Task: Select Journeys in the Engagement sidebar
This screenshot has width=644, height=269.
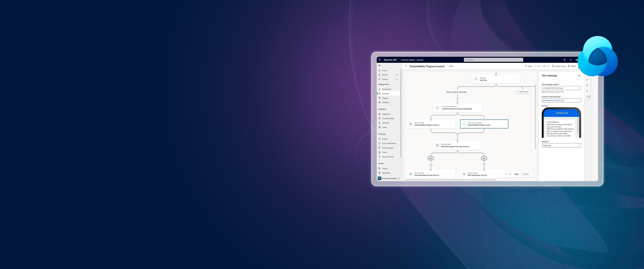Action: (385, 93)
